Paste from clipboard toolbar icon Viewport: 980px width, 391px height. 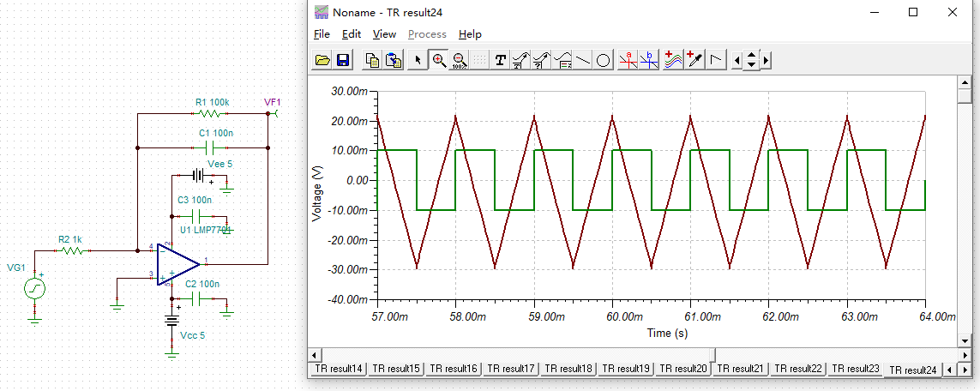(394, 60)
